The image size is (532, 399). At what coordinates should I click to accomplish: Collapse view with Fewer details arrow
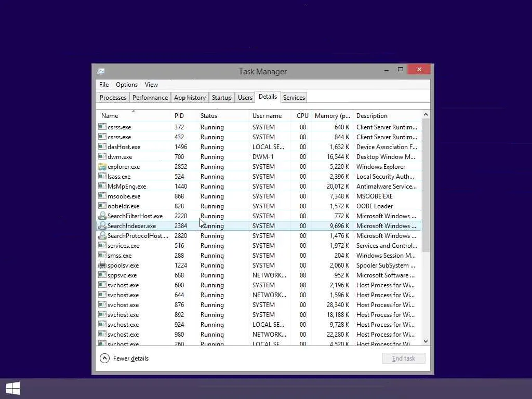click(104, 358)
